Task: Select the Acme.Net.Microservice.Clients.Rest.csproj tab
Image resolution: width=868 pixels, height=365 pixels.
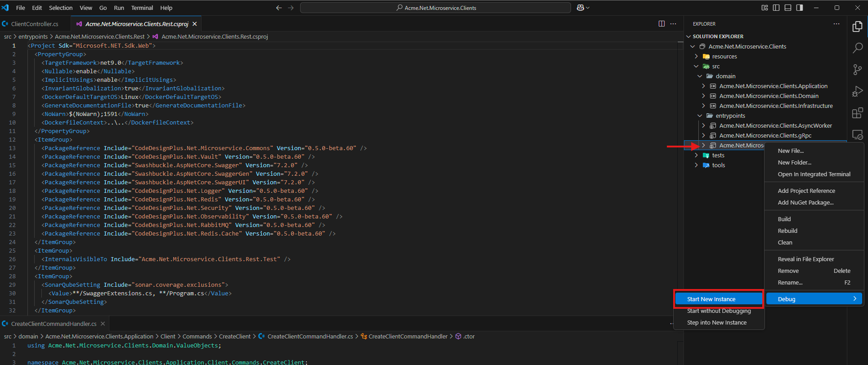Action: (x=136, y=24)
